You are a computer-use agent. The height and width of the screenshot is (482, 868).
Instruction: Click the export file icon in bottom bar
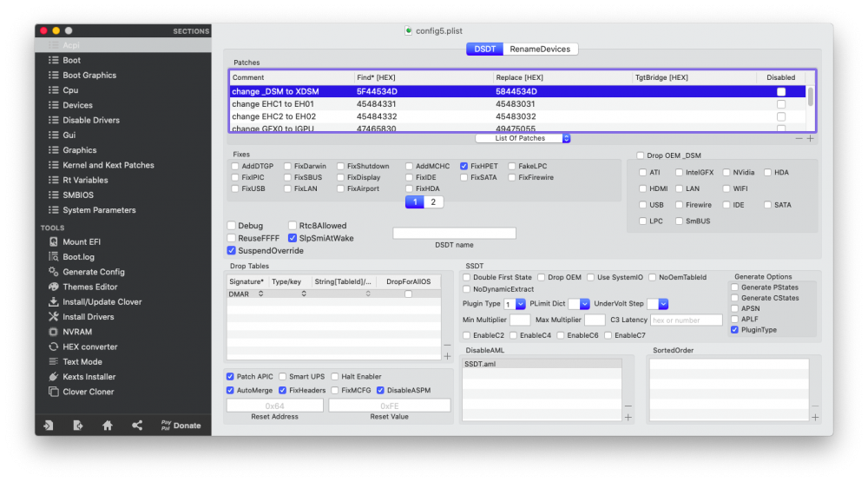[78, 425]
